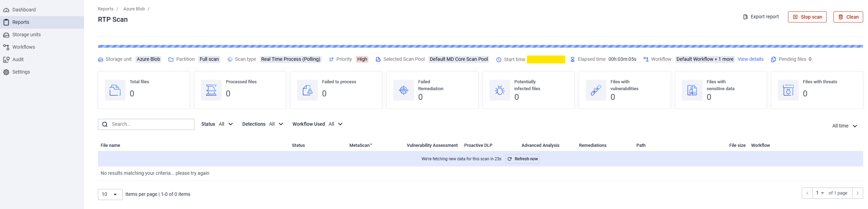Open the View details workflow link
The width and height of the screenshot is (868, 209).
750,59
